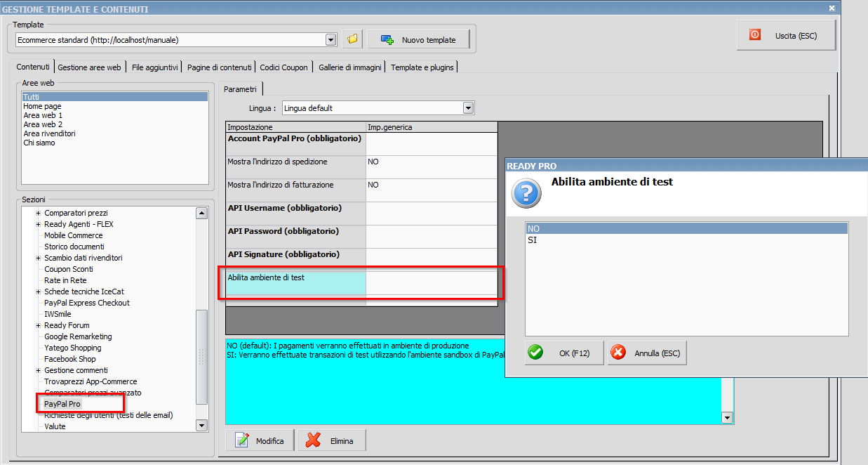Click Mostra l'indirizzo di spedizione row
868x465 pixels.
[361, 167]
